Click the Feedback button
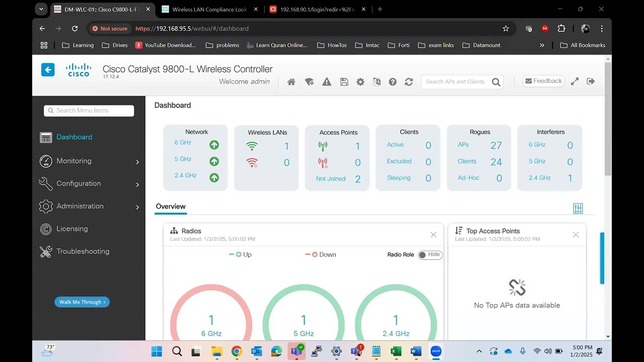644x362 pixels. pyautogui.click(x=543, y=81)
